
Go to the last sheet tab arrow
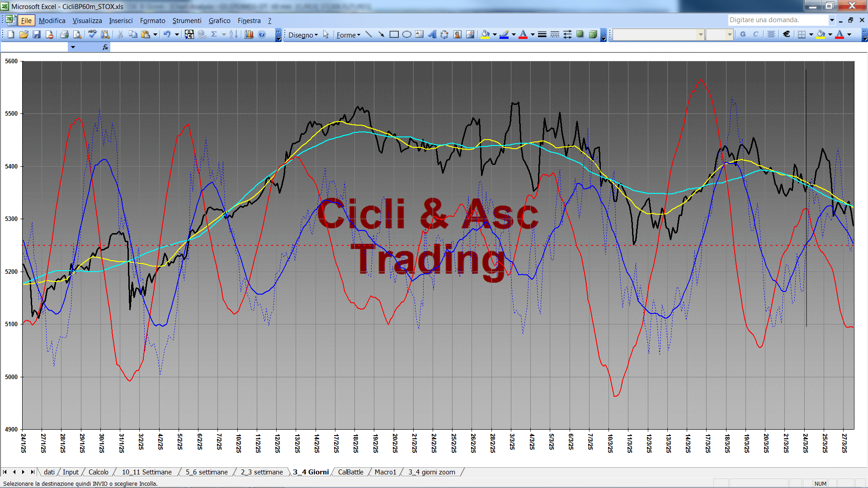32,472
